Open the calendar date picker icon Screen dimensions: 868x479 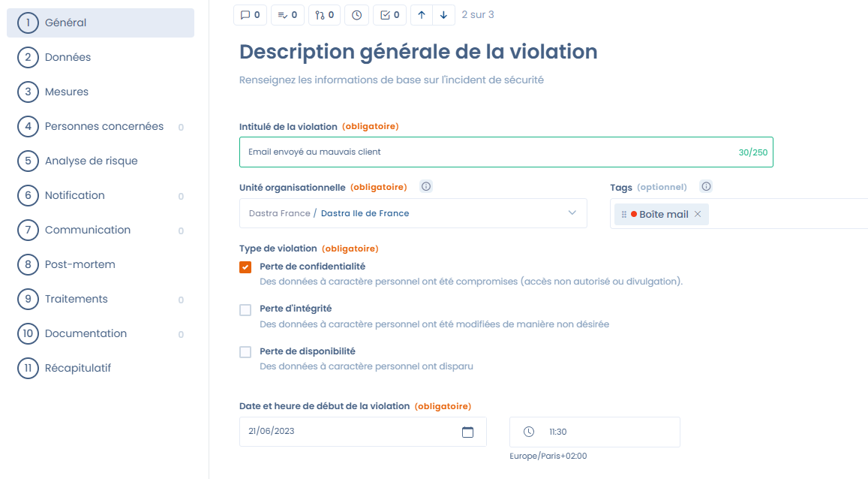468,432
